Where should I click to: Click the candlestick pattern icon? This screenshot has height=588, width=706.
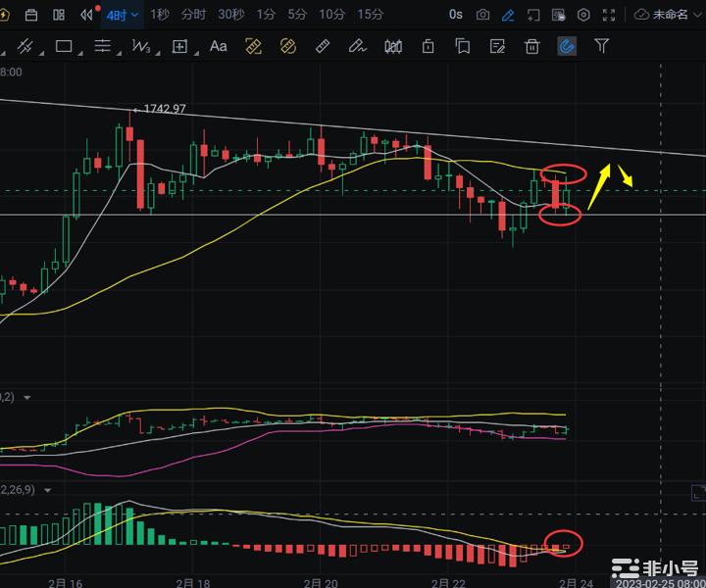pos(393,46)
